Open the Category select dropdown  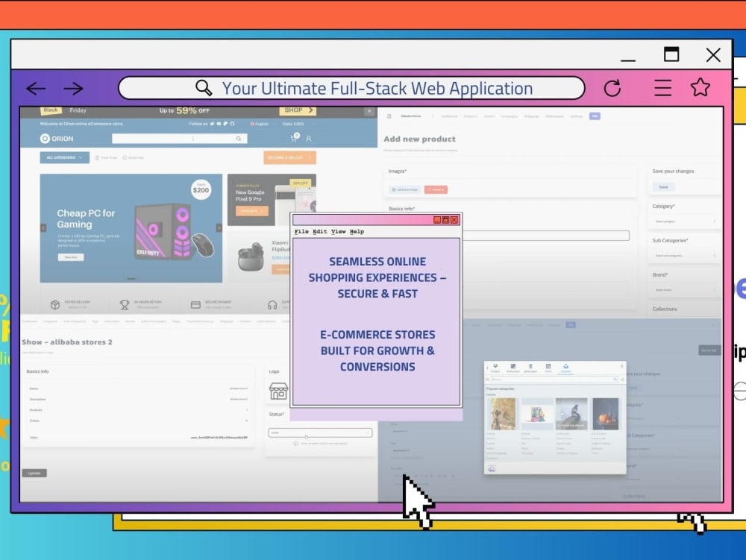point(684,221)
